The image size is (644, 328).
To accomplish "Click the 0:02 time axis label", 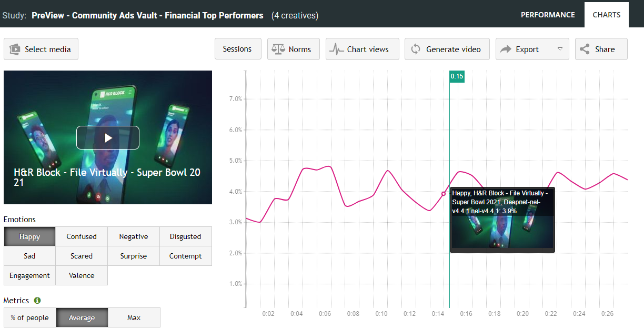I will click(268, 314).
